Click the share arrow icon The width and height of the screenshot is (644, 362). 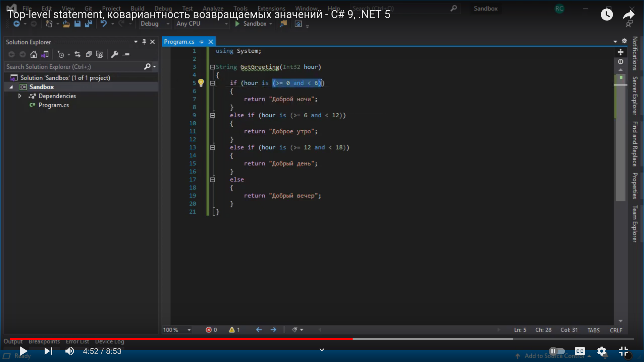pos(628,14)
